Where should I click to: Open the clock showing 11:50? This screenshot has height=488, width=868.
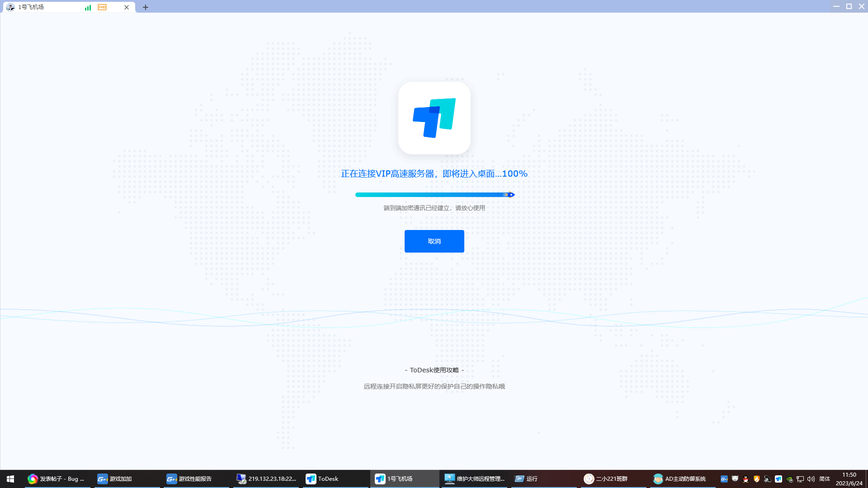849,479
